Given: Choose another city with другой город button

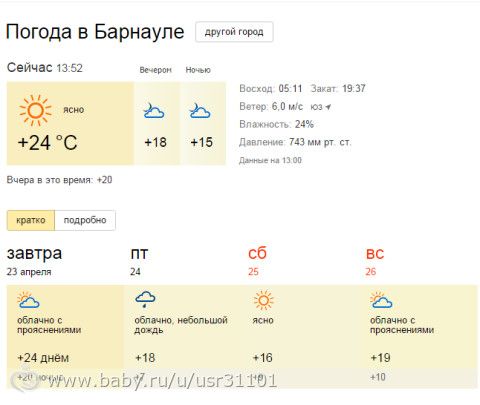Looking at the screenshot, I should point(234,32).
